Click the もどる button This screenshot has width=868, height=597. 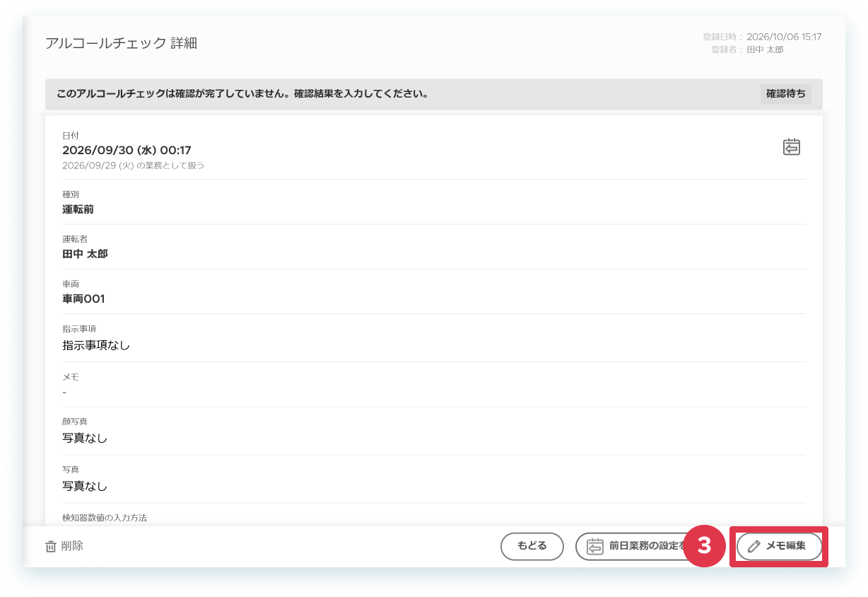click(532, 546)
